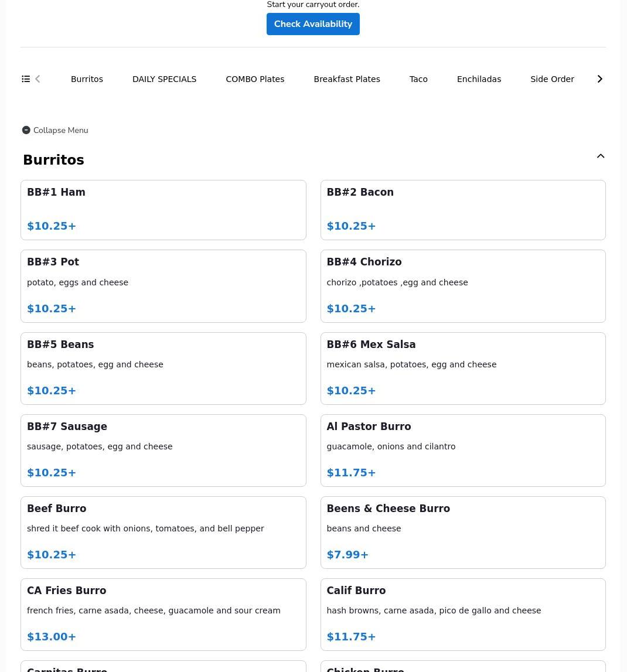Click the $11.75+ price on Calif Burro
This screenshot has height=672, width=627.
click(x=351, y=637)
